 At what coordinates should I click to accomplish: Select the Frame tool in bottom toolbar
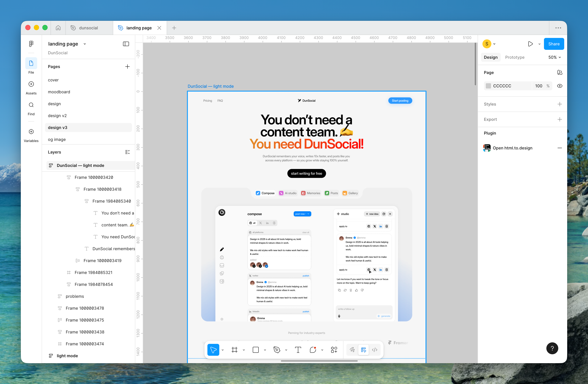pos(234,350)
